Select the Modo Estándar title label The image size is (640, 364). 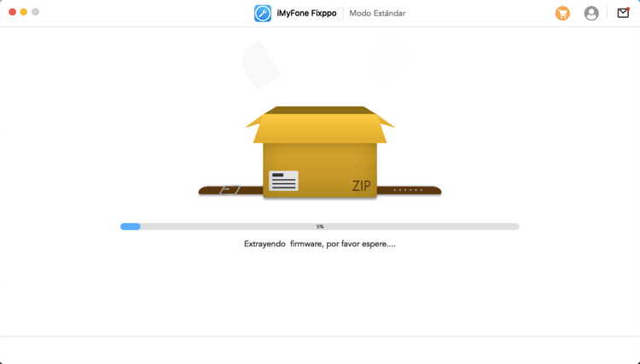click(377, 14)
